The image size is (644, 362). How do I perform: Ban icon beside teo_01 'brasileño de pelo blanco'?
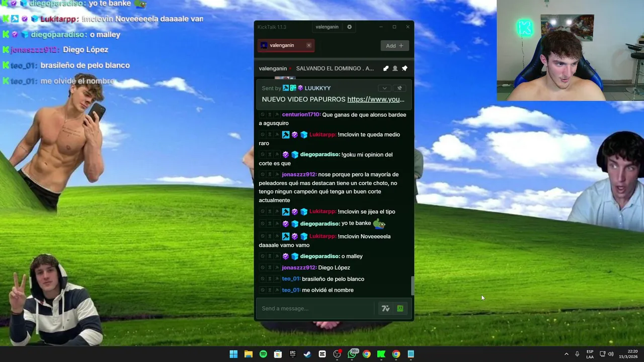(x=263, y=279)
